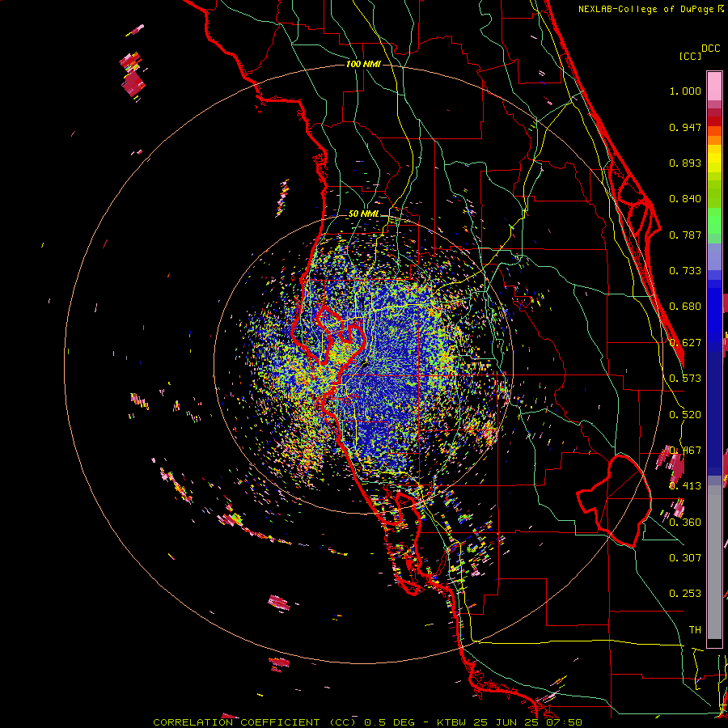This screenshot has width=728, height=728.
Task: Click the 0.520 color scale value
Action: point(685,415)
